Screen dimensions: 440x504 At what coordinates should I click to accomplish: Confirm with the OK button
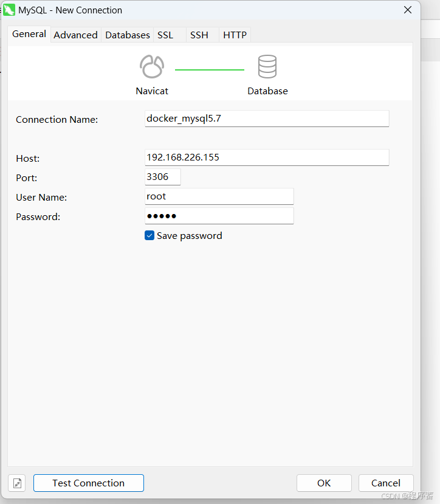[324, 483]
